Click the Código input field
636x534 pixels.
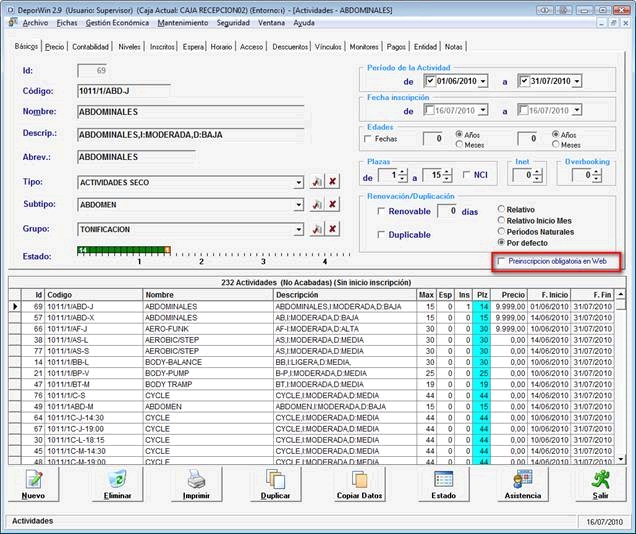[124, 91]
